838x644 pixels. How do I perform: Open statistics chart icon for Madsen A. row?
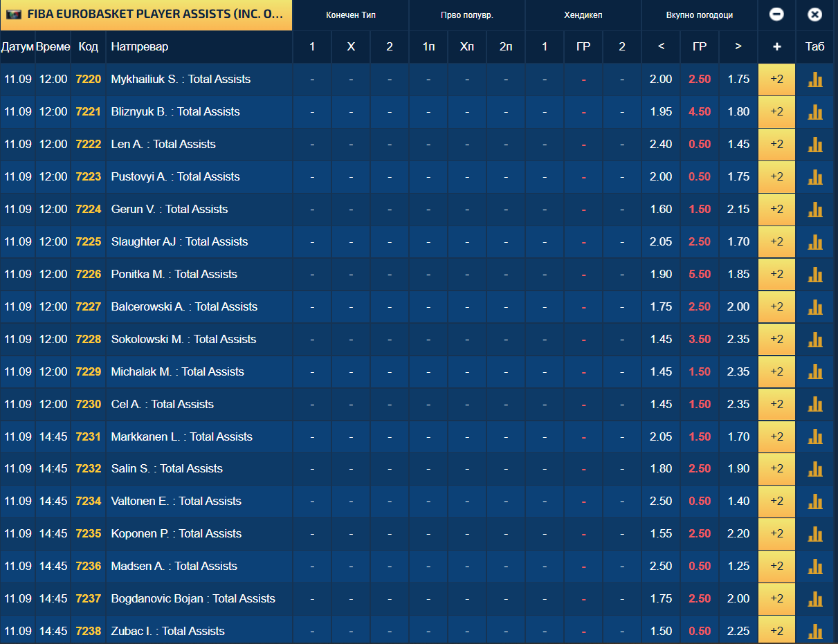tap(815, 567)
